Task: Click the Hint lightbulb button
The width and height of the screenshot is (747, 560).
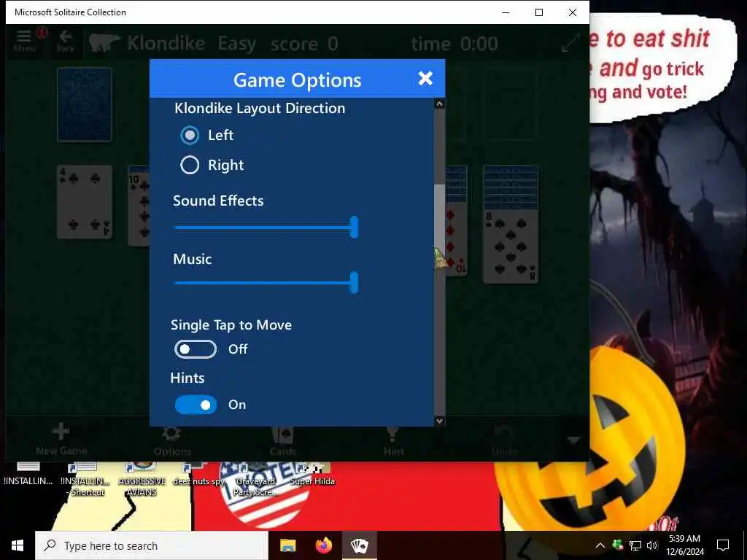Action: 393,440
